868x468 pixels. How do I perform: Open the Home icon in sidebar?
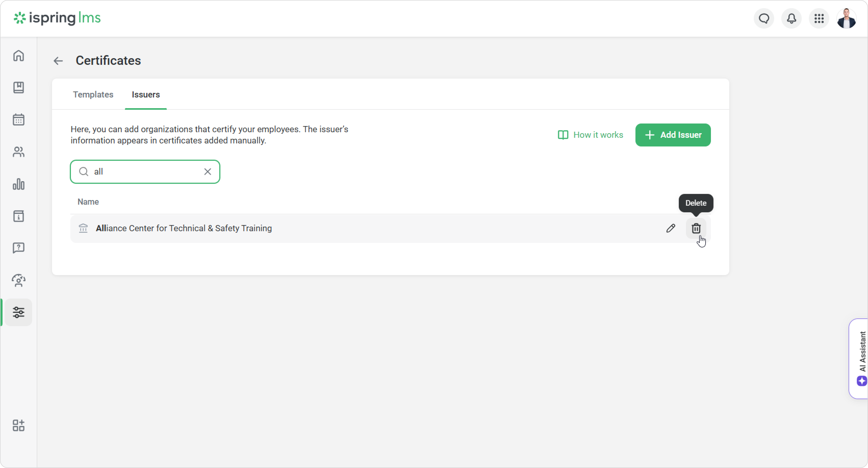(x=19, y=56)
